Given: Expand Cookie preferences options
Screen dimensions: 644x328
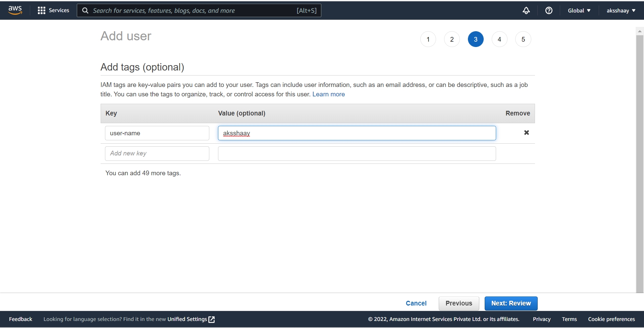Looking at the screenshot, I should pyautogui.click(x=611, y=319).
